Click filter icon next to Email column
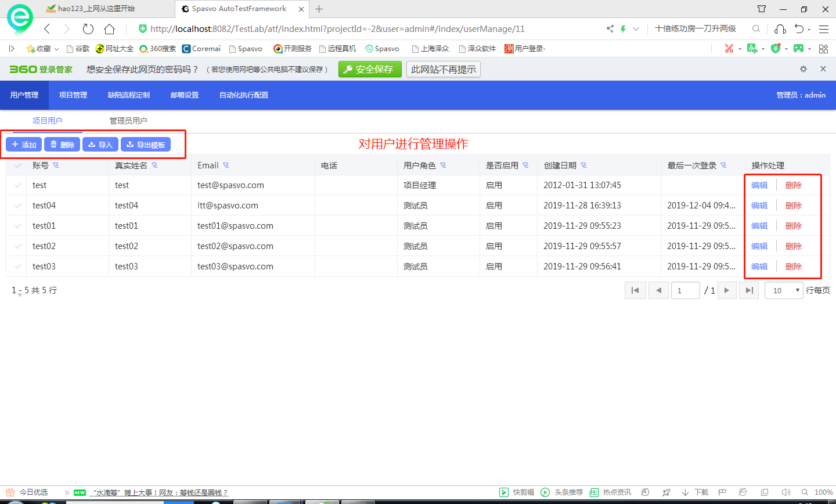The image size is (836, 504). coord(226,165)
